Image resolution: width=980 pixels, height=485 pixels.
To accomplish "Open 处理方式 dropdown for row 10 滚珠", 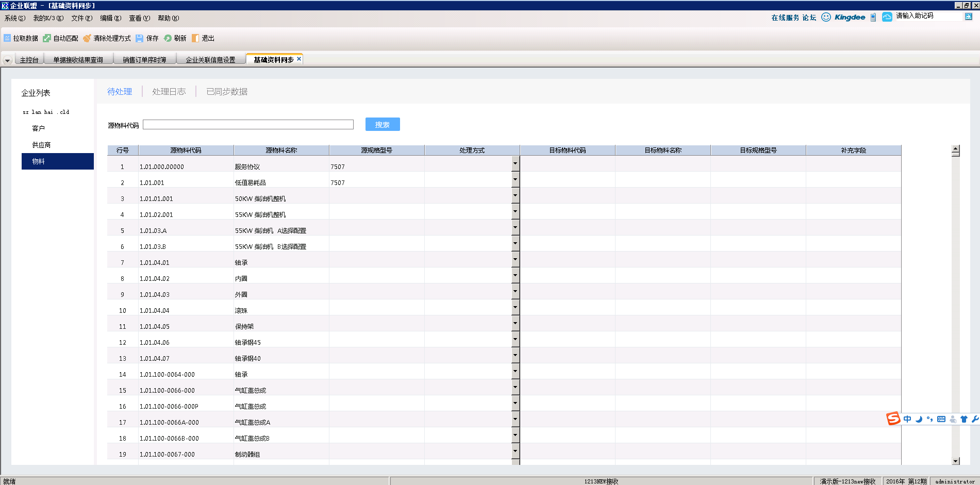I will [x=515, y=308].
